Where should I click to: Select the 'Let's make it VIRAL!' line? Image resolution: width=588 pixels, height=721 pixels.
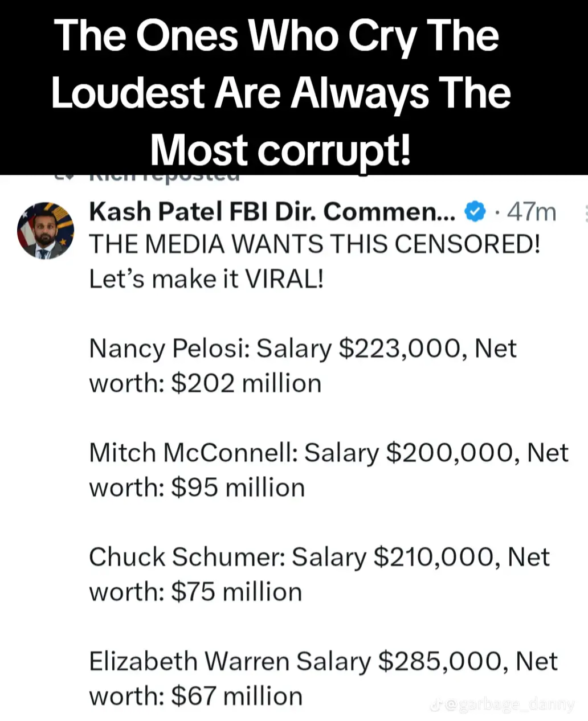[206, 279]
